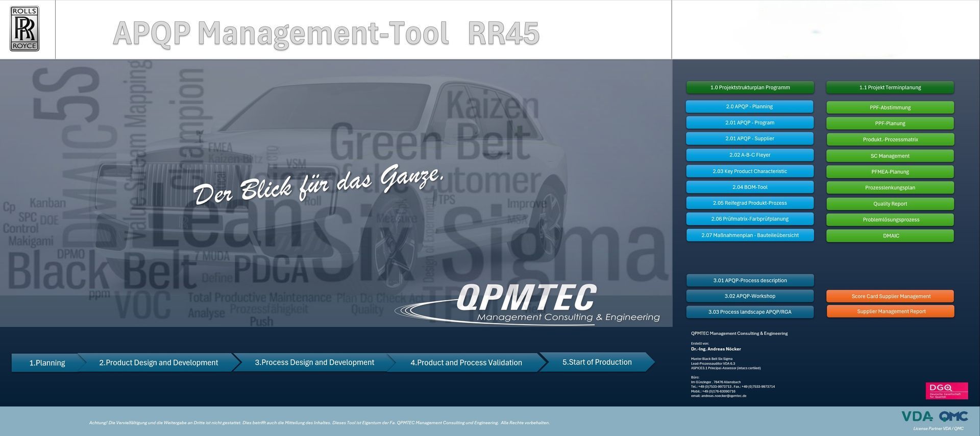This screenshot has width=980, height=436.
Task: Open the Supplier Management Report
Action: click(890, 311)
